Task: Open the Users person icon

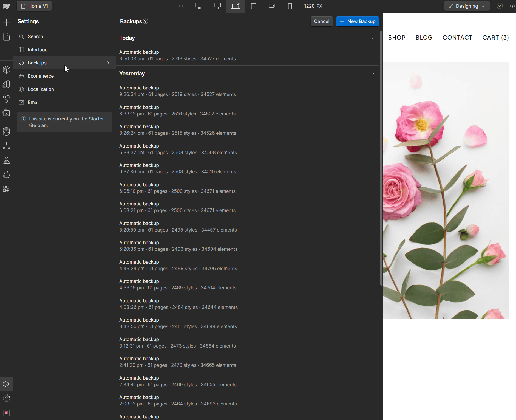Action: (x=7, y=160)
